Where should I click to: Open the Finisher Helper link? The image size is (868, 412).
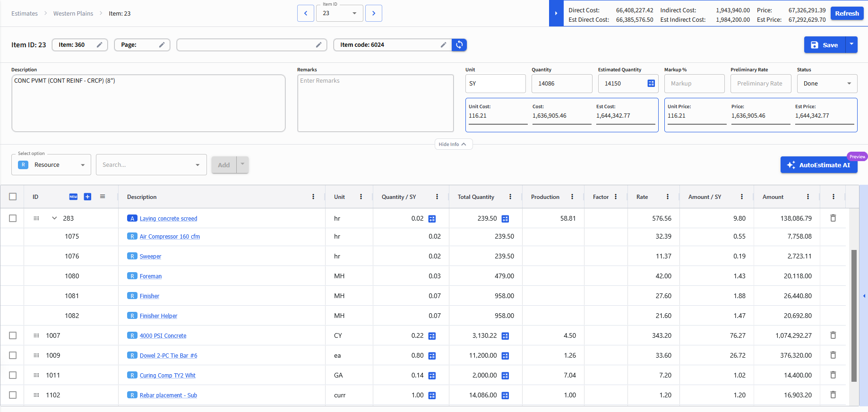pyautogui.click(x=158, y=316)
